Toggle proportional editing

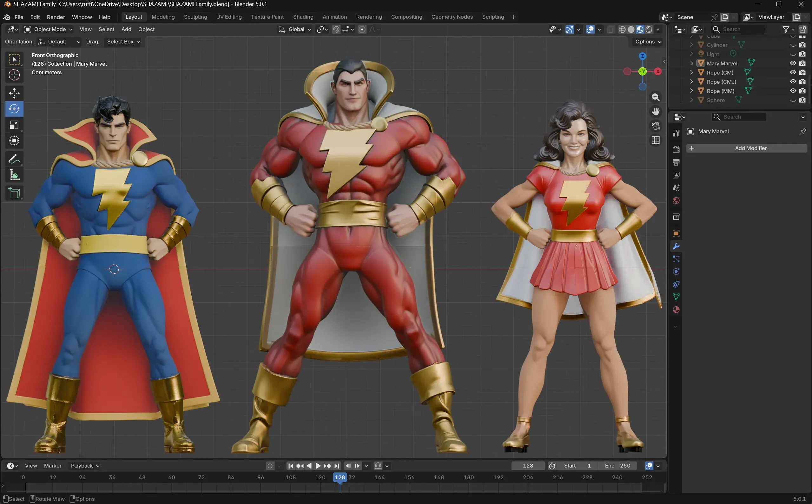362,29
